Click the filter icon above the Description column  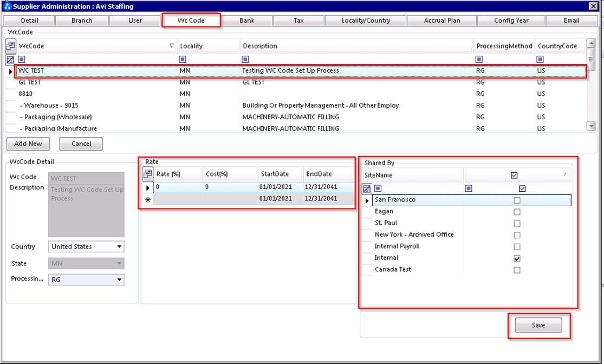pyautogui.click(x=245, y=59)
